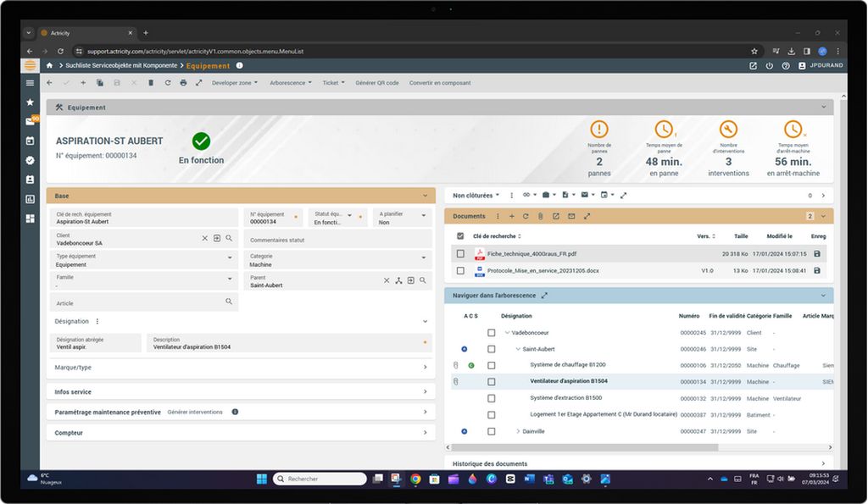Refresh the Documents list

point(526,216)
